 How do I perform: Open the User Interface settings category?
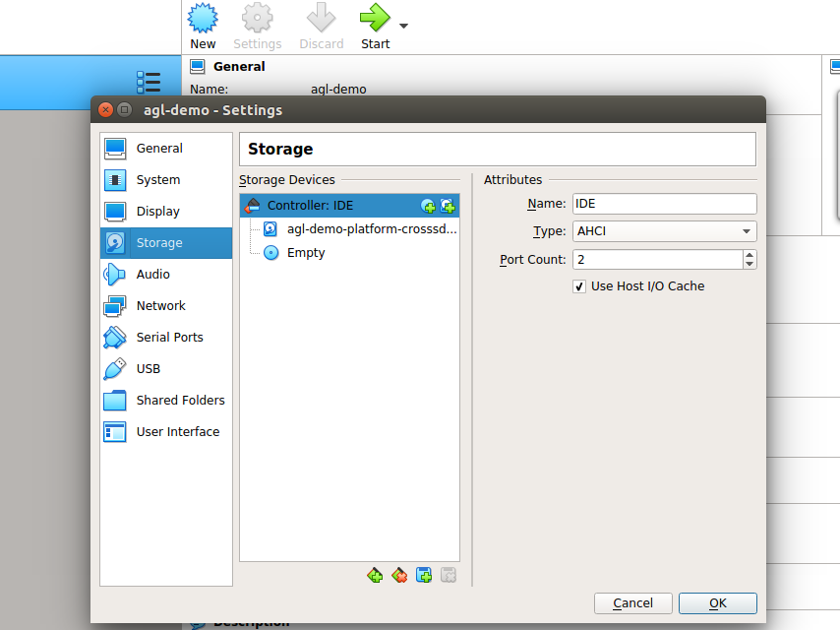coord(166,432)
